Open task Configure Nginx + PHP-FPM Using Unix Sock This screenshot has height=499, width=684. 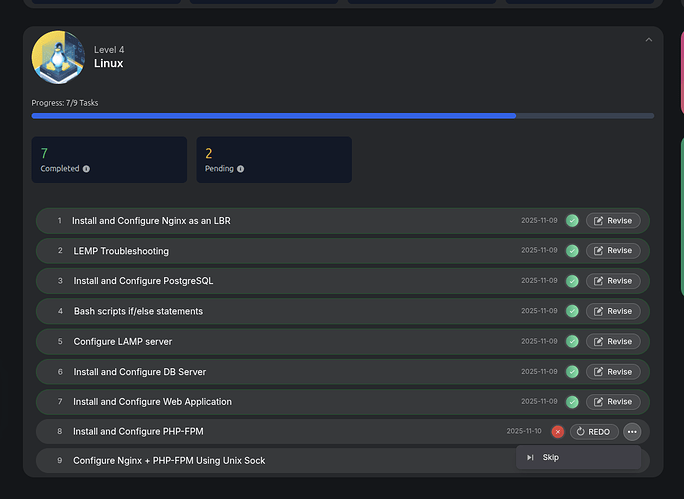tap(169, 460)
